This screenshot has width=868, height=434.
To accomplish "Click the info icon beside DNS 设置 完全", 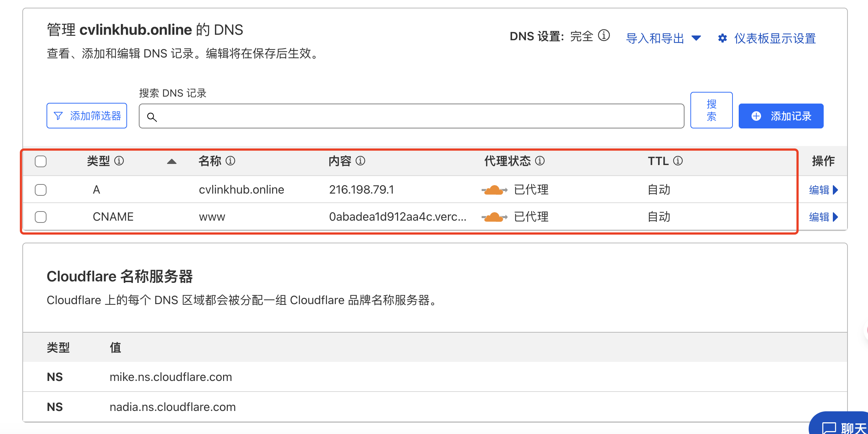I will [604, 35].
